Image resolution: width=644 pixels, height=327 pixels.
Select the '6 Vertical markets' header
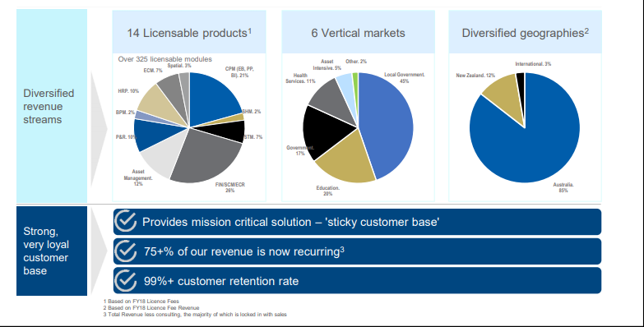tap(358, 32)
